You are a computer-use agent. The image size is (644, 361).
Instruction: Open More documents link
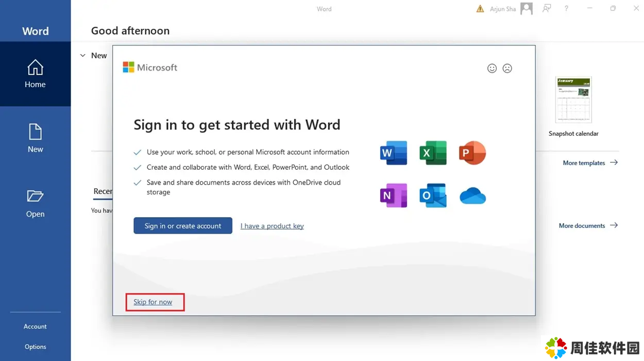point(588,225)
